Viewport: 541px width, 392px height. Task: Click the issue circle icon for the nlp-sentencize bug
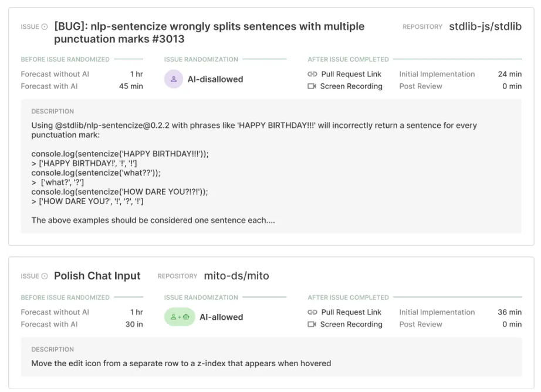(x=45, y=26)
